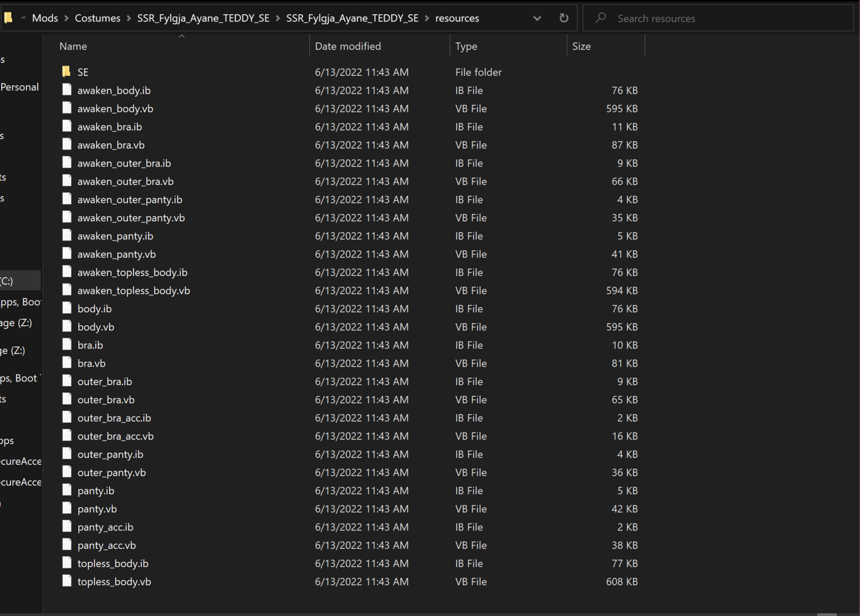Focus the Search resources field
The width and height of the screenshot is (860, 616).
(x=718, y=18)
